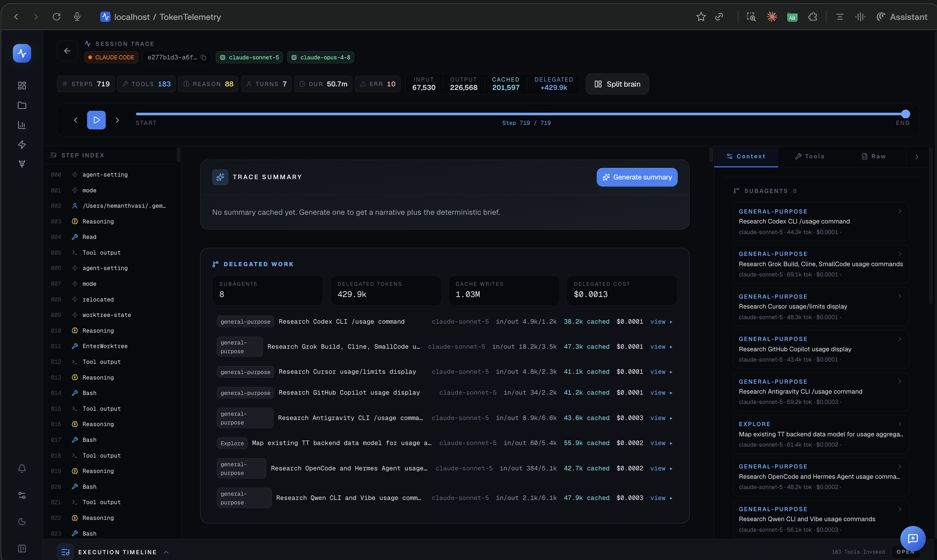Go back with the session trace arrow

pyautogui.click(x=67, y=51)
